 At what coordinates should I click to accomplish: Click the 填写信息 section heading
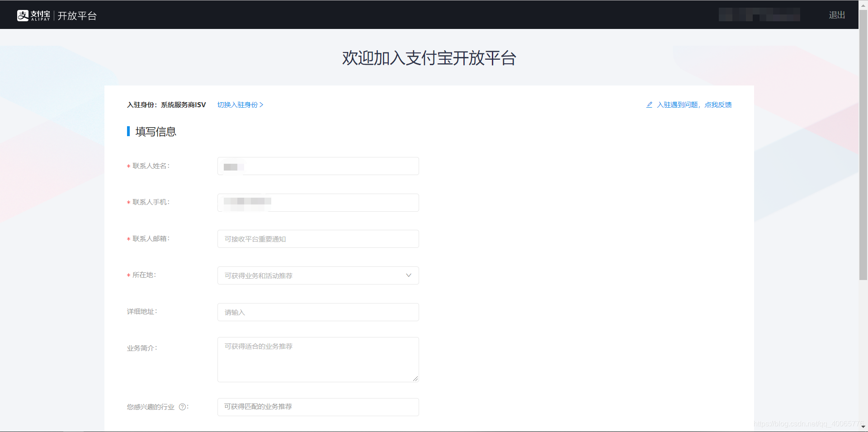click(156, 132)
